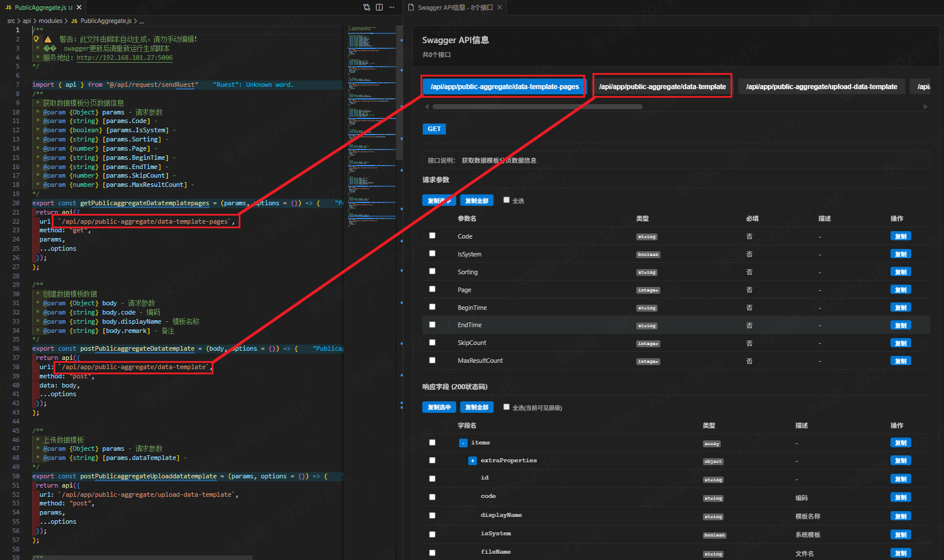Click the 'api' breadcrumb item
This screenshot has height=560, width=944.
[x=27, y=21]
